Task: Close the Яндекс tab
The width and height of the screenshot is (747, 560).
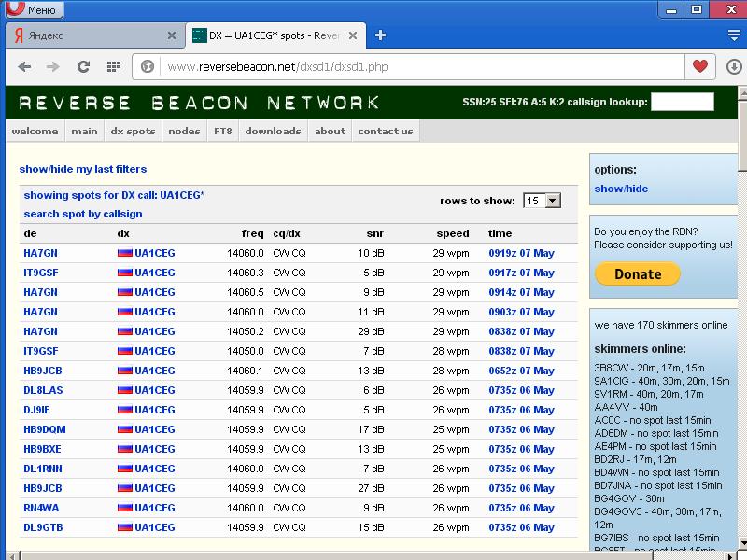Action: [172, 35]
